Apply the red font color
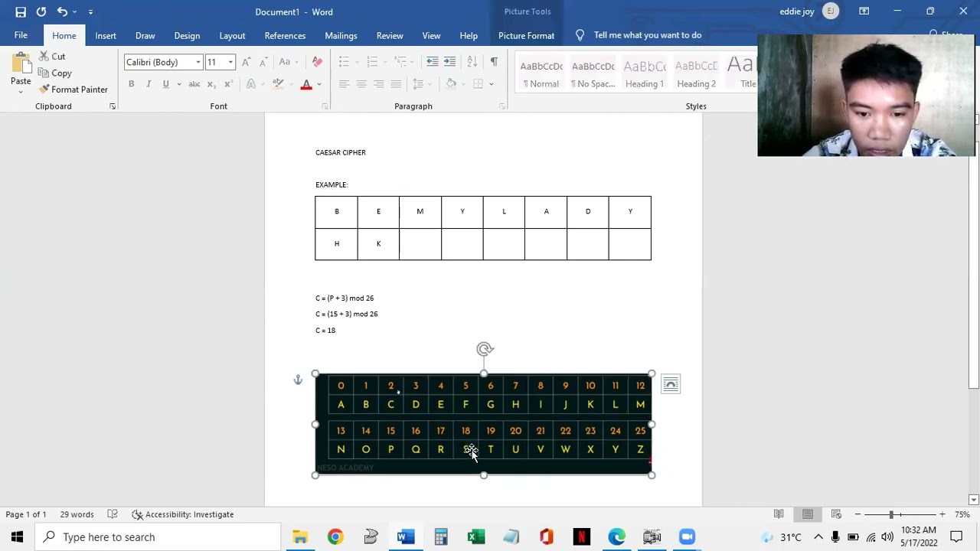Image resolution: width=980 pixels, height=551 pixels. click(306, 84)
